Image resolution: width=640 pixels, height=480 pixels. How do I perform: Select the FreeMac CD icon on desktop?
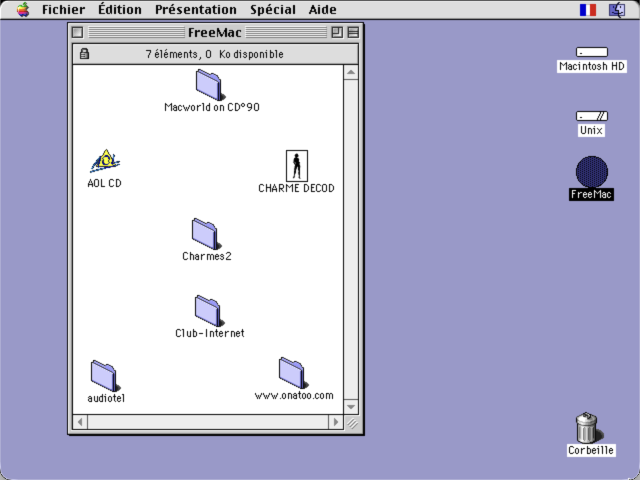(x=592, y=172)
